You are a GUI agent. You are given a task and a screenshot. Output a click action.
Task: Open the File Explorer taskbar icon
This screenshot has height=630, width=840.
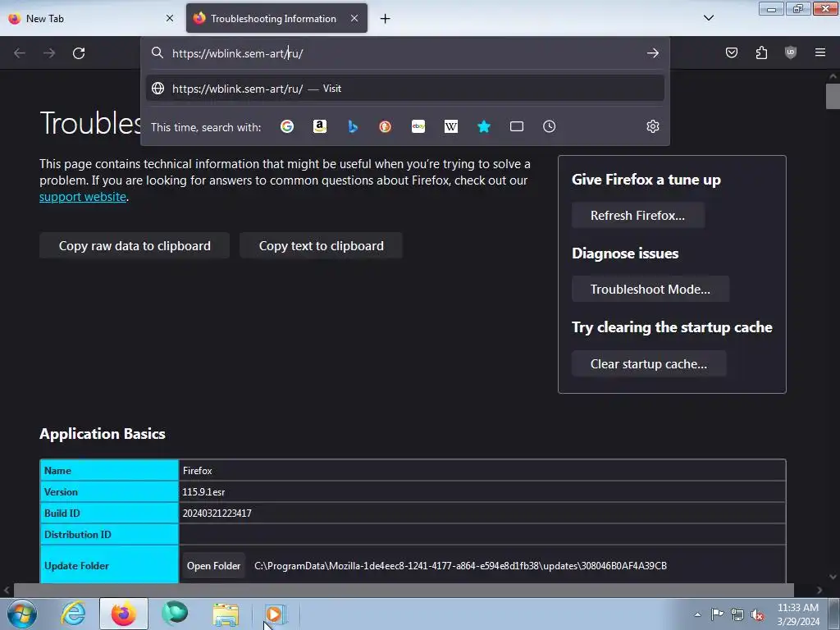click(226, 614)
